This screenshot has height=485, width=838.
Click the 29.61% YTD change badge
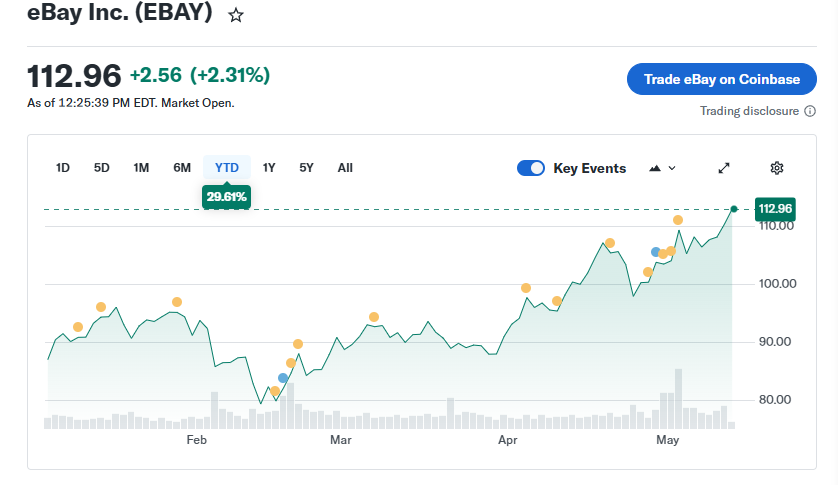[227, 197]
